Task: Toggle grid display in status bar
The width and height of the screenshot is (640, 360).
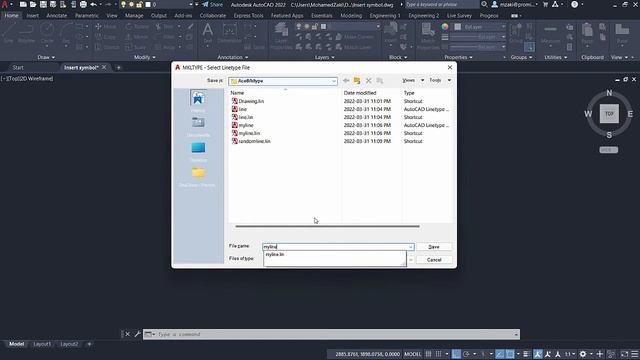Action: tap(428, 354)
